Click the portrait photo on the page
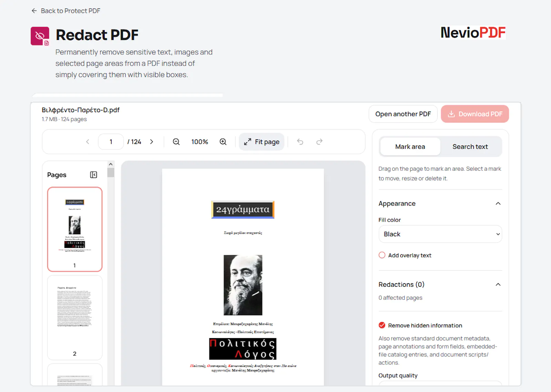The image size is (551, 392). click(243, 285)
